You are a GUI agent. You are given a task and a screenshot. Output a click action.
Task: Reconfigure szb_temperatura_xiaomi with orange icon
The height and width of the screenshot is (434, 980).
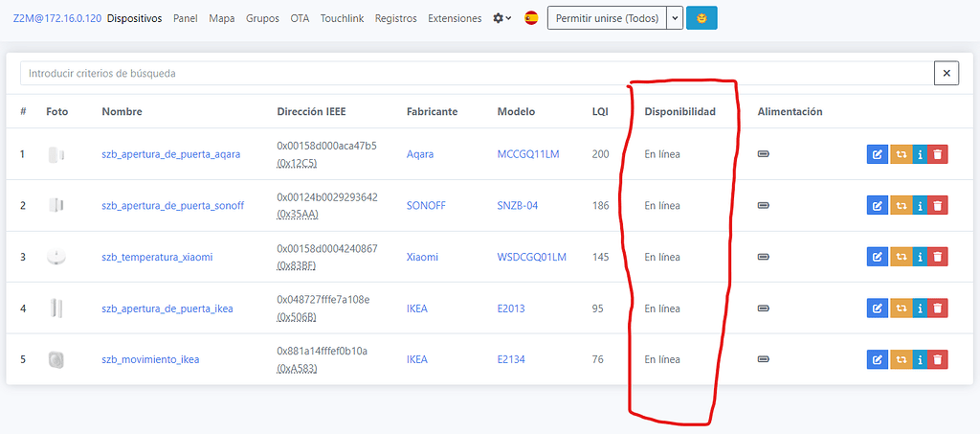click(900, 257)
